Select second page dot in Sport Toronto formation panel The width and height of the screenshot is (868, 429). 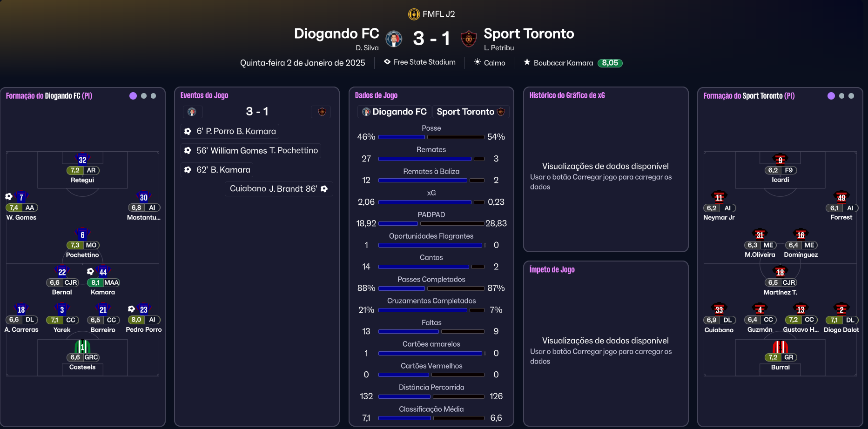coord(841,96)
